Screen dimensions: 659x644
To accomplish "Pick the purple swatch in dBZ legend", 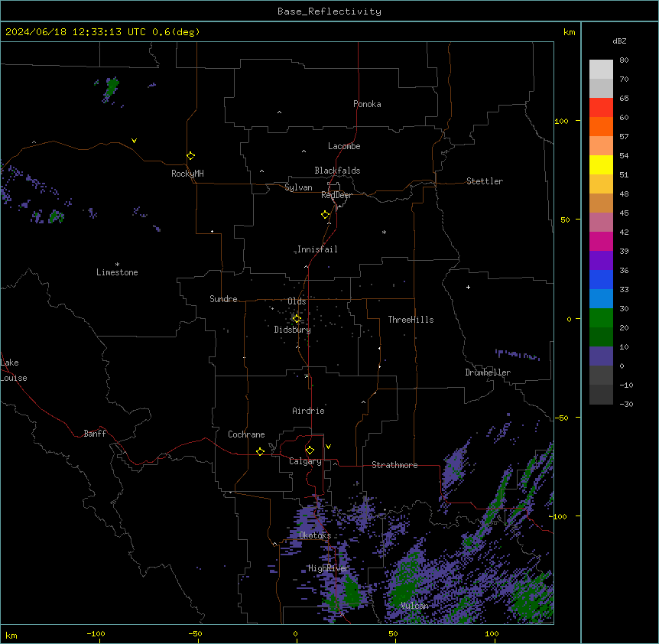I will coord(601,260).
